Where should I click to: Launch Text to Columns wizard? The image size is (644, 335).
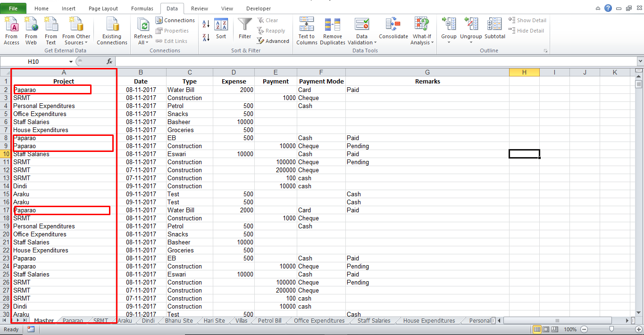click(307, 31)
